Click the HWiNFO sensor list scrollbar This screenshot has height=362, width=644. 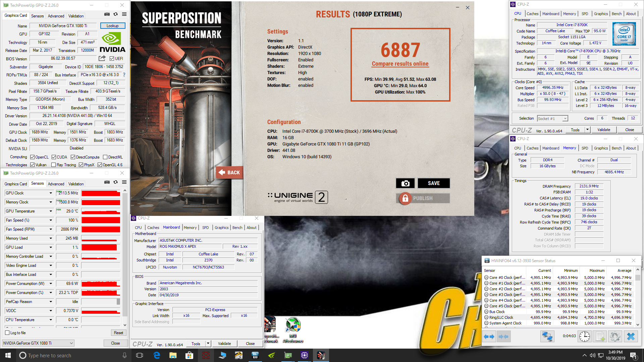(638, 297)
